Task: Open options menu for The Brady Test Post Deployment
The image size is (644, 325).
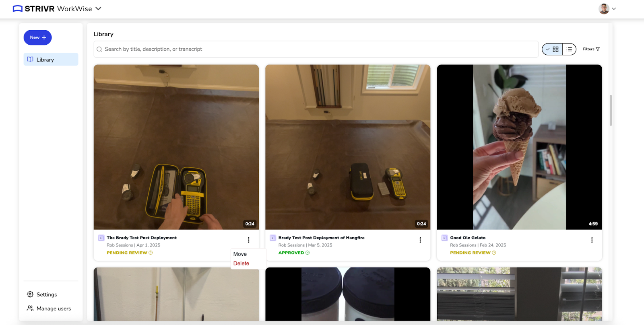Action: [x=248, y=240]
